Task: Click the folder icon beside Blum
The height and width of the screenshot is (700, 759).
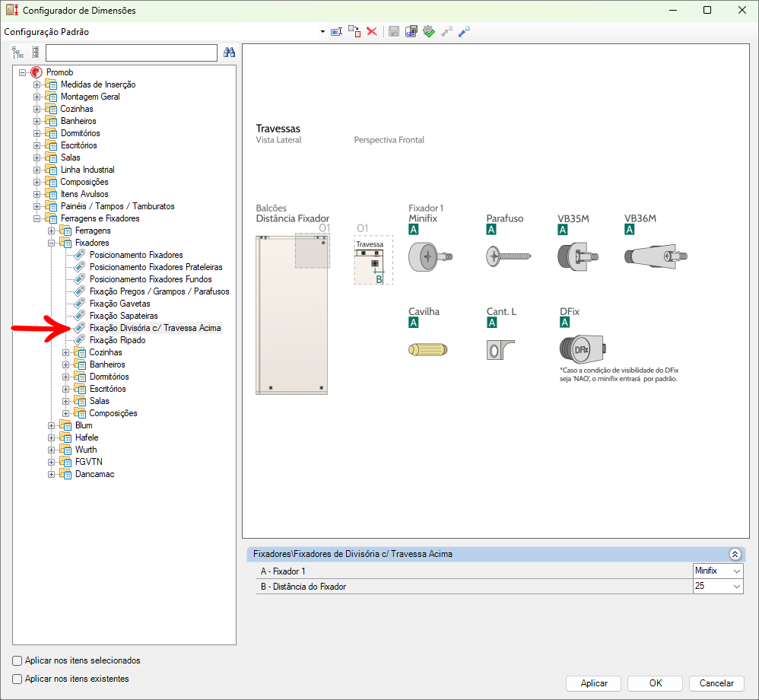Action: pyautogui.click(x=65, y=425)
